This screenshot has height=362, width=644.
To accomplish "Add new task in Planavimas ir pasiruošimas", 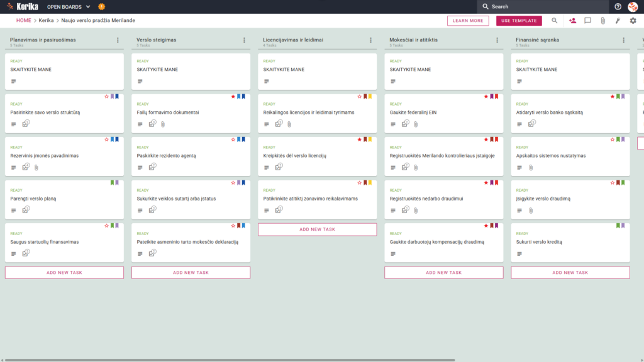I will coord(64,273).
